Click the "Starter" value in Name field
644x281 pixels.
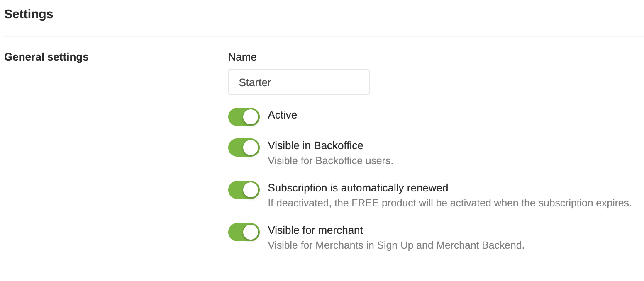[255, 82]
